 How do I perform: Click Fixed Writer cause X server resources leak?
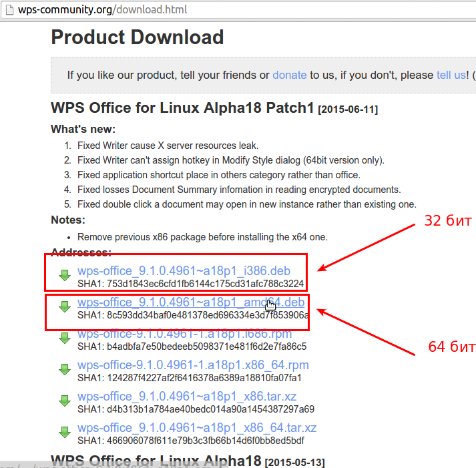point(168,146)
